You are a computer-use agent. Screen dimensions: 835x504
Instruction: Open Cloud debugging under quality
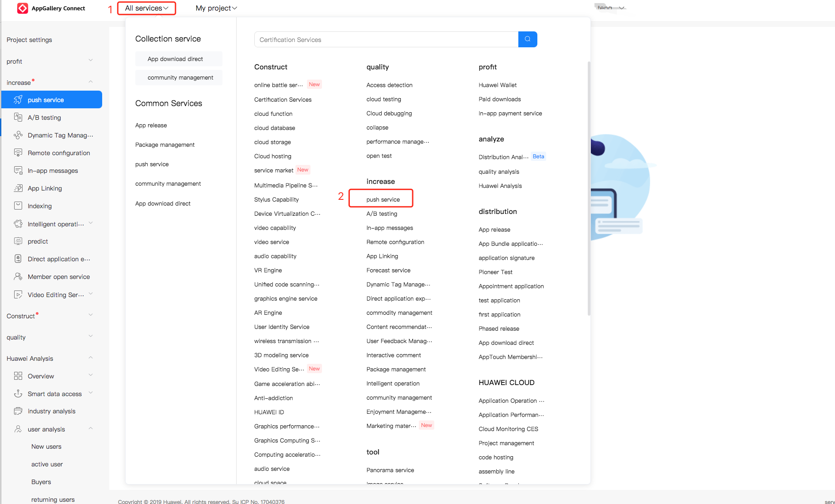(389, 113)
